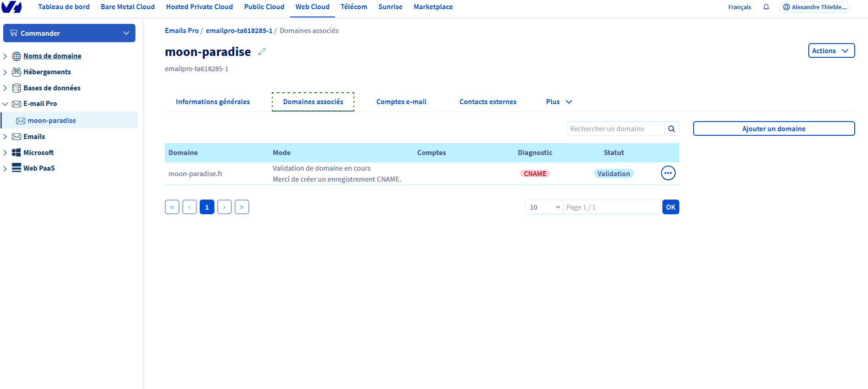Screen dimensions: 868x389
Task: Click the emailpro-ta618285-1 breadcrumb link
Action: [x=239, y=31]
